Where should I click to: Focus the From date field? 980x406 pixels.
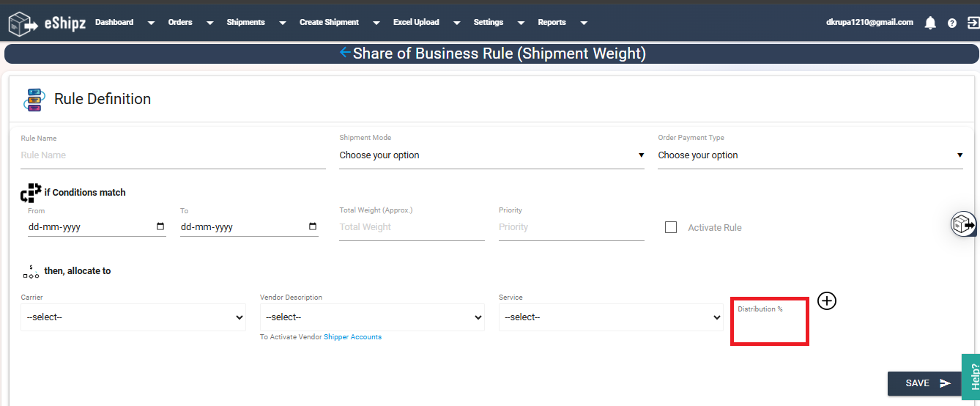[97, 227]
